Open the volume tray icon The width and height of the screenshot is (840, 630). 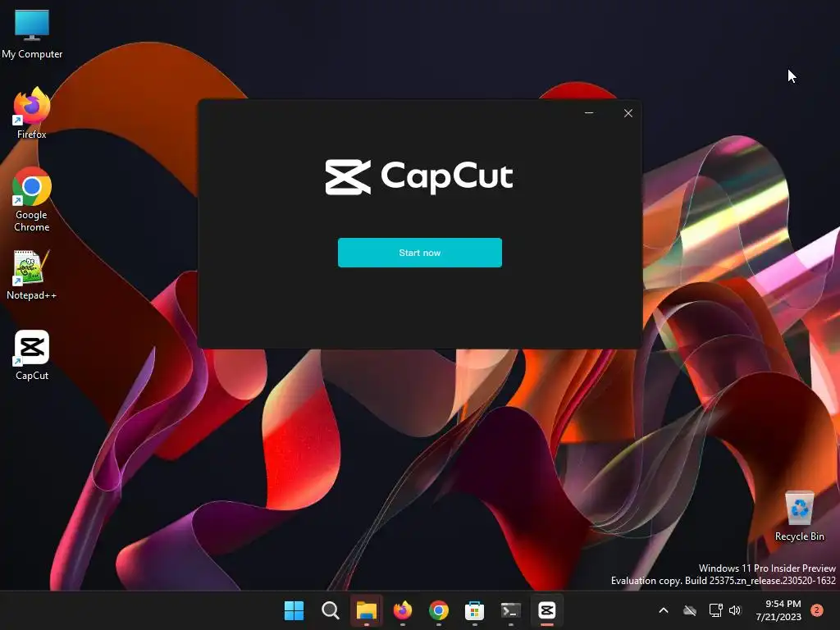[735, 610]
